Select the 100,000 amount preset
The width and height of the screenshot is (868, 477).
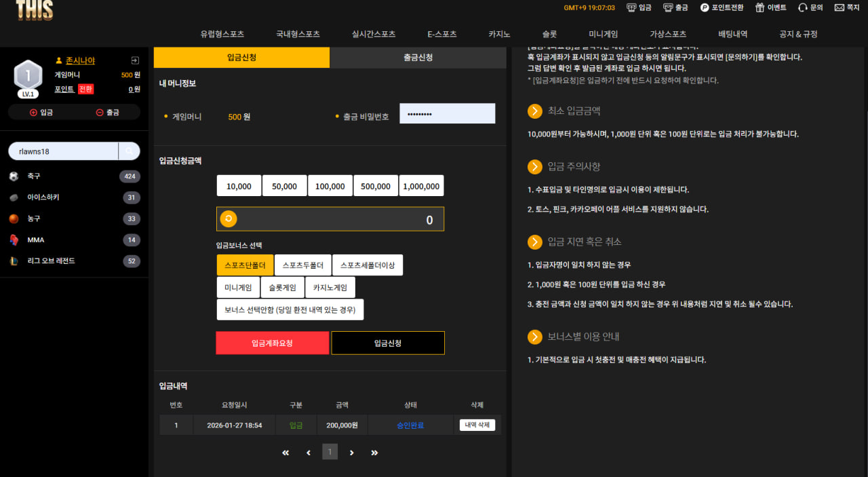point(330,186)
